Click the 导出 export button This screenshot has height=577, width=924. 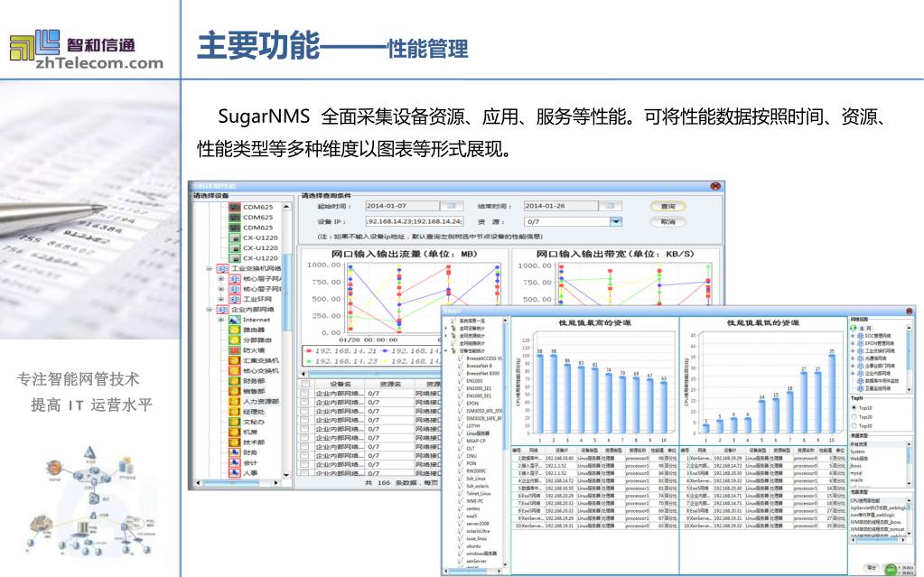[873, 568]
